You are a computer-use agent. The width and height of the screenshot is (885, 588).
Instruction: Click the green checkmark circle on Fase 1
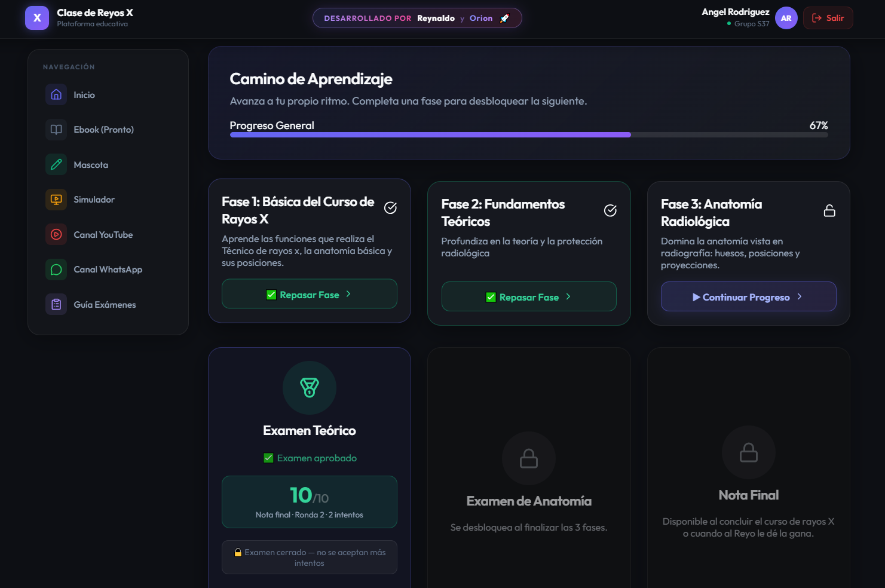[x=390, y=208]
